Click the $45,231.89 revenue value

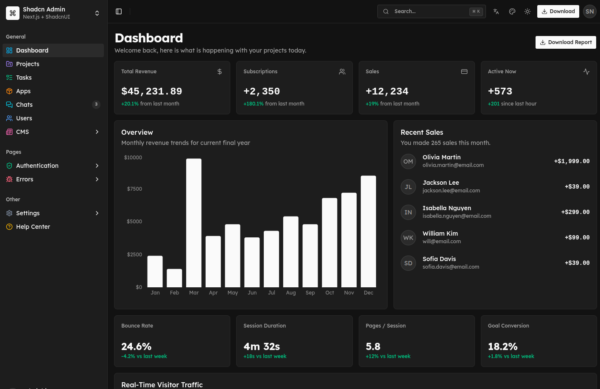coord(152,91)
